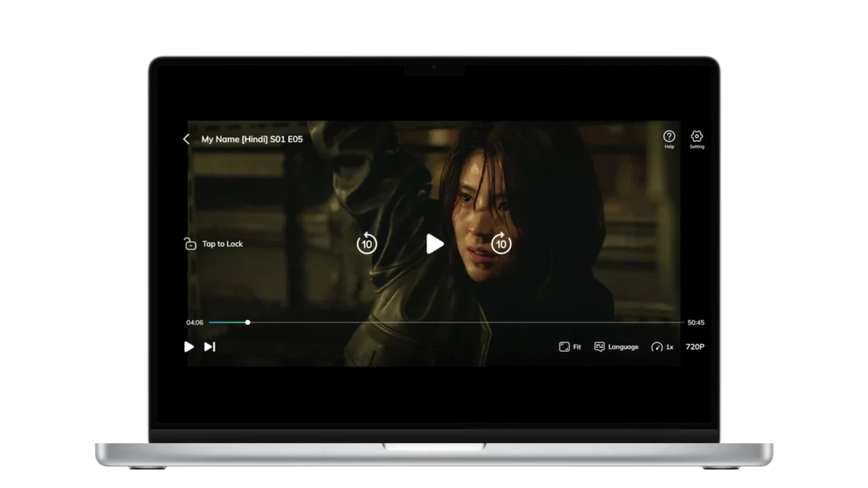Tap to Lock the screen
868x488 pixels.
[x=214, y=244]
